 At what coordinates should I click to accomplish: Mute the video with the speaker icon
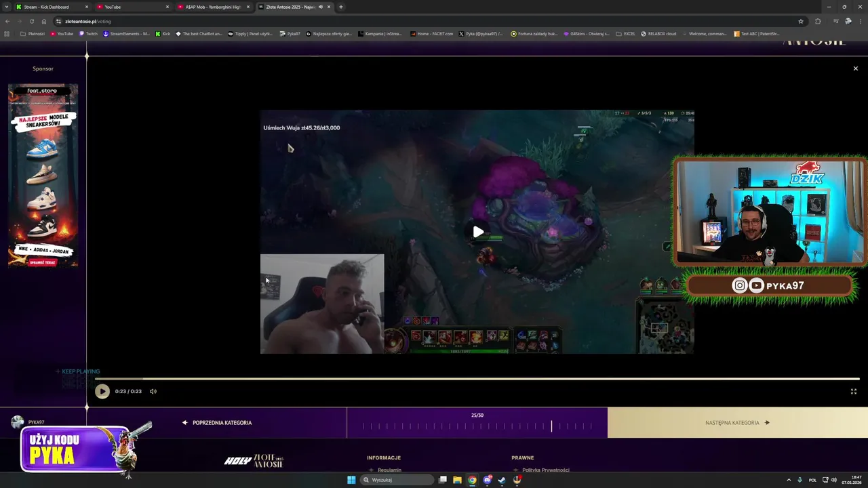[x=153, y=391]
